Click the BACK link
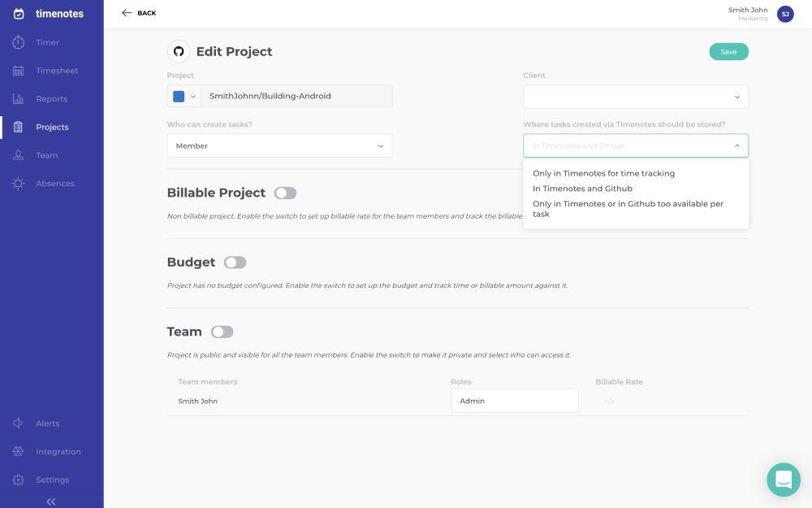Image resolution: width=812 pixels, height=508 pixels. [146, 13]
